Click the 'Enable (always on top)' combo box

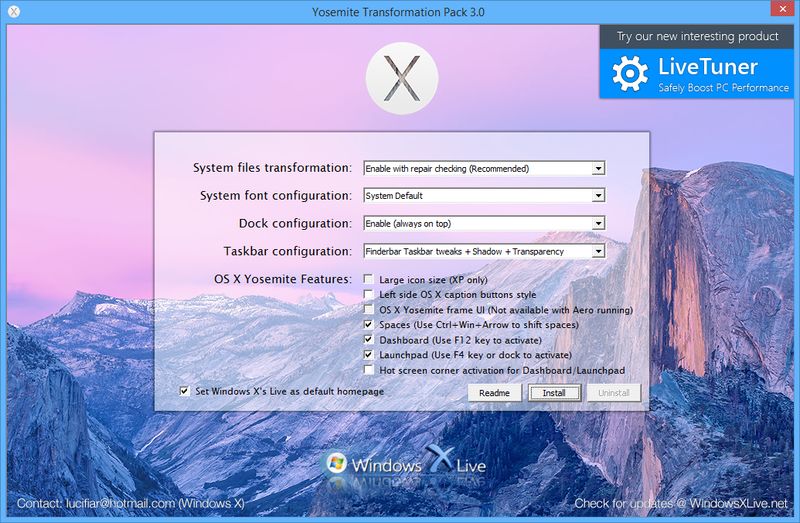(x=484, y=223)
